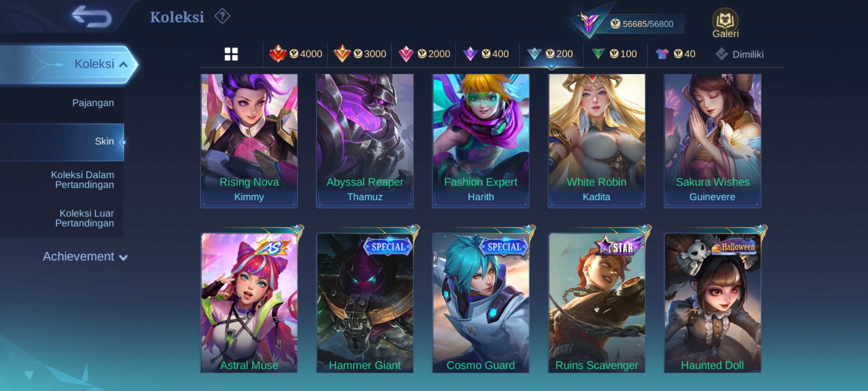Open the Haunted Doll Halloween skin card
This screenshot has height=391, width=868.
coord(712,302)
